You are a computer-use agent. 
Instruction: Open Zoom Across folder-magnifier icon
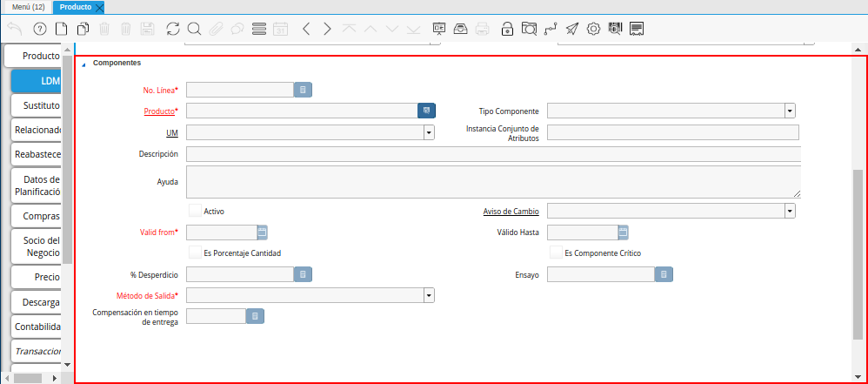point(529,29)
